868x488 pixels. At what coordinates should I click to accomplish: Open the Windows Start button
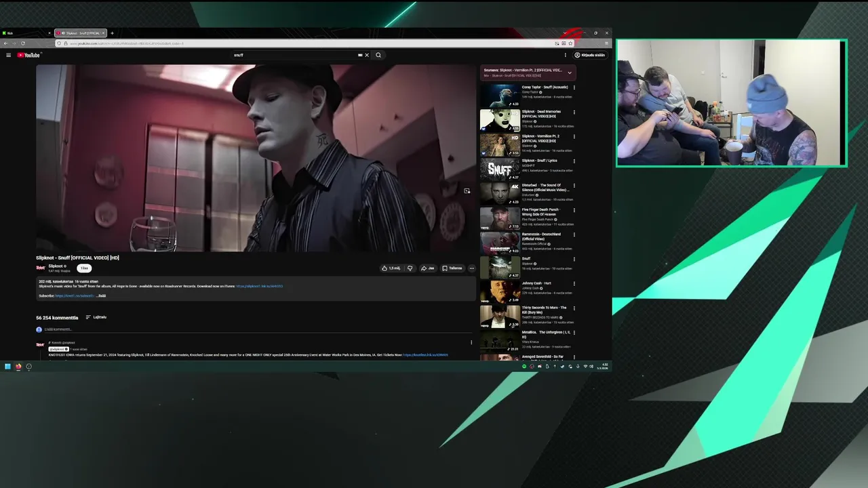(x=7, y=367)
